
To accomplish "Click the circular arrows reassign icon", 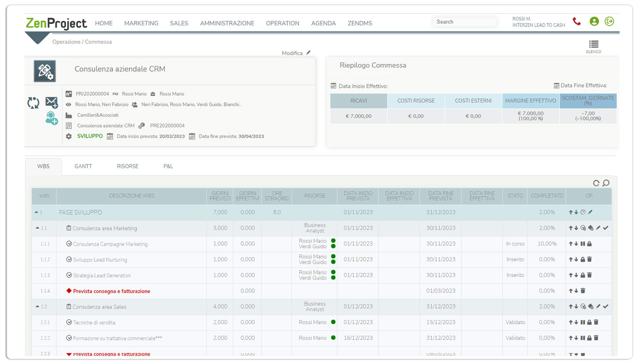I will 34,103.
